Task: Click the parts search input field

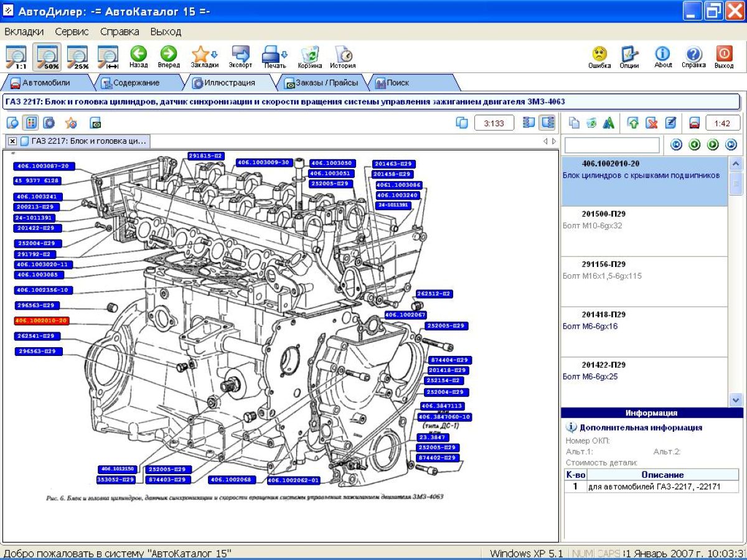Action: [x=612, y=145]
